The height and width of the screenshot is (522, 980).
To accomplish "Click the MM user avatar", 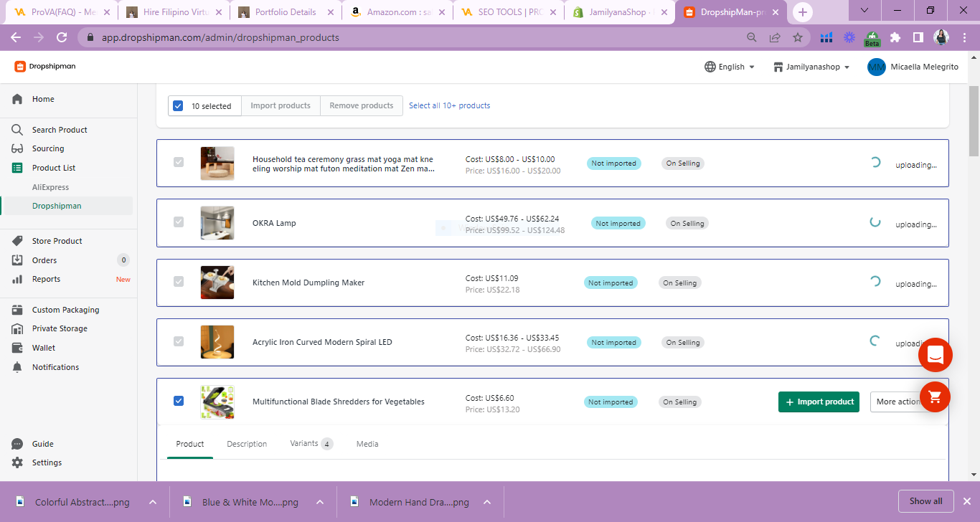I will pyautogui.click(x=876, y=67).
